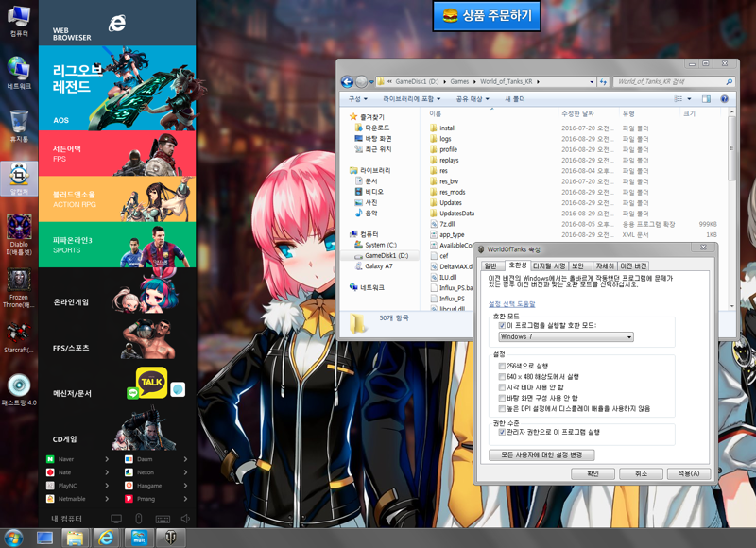The image size is (756, 548).
Task: Click the speaker volume icon in the launcher
Action: 185,519
